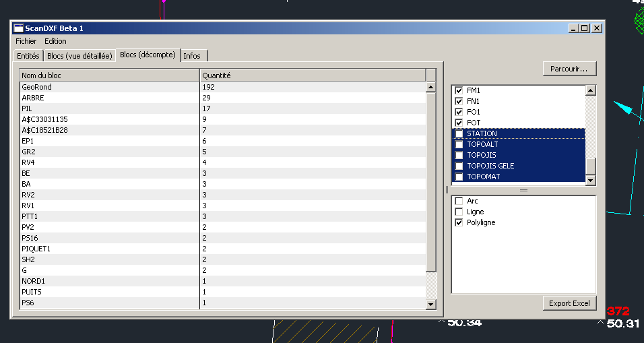
Task: Switch to the Entités tab
Action: (x=28, y=56)
